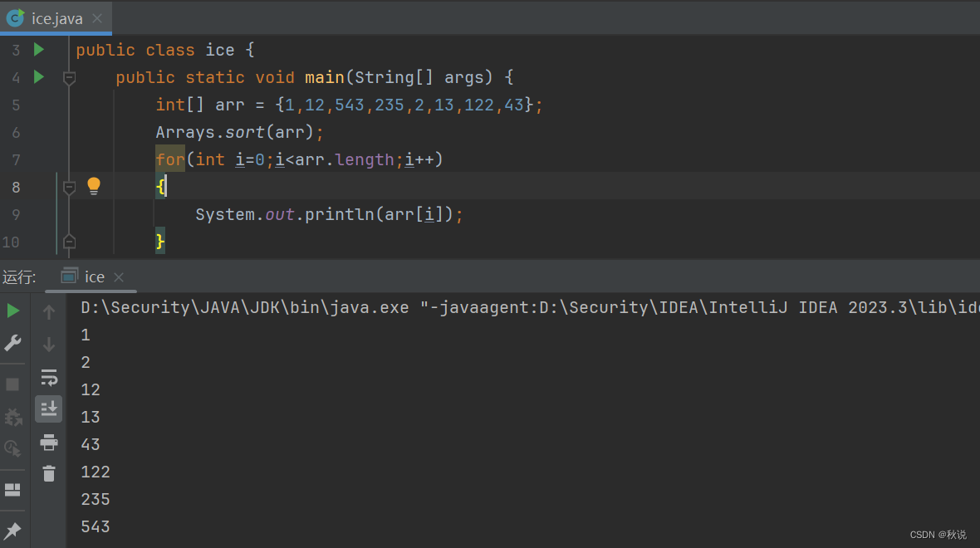Click console output value '13'
This screenshot has width=980, height=548.
[90, 417]
